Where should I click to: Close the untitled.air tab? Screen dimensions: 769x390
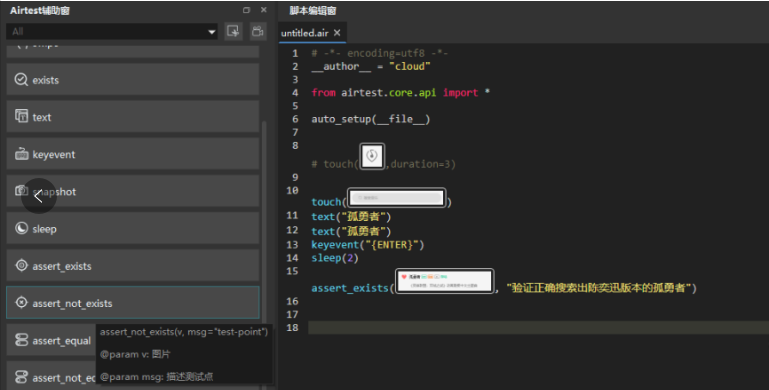pyautogui.click(x=337, y=33)
